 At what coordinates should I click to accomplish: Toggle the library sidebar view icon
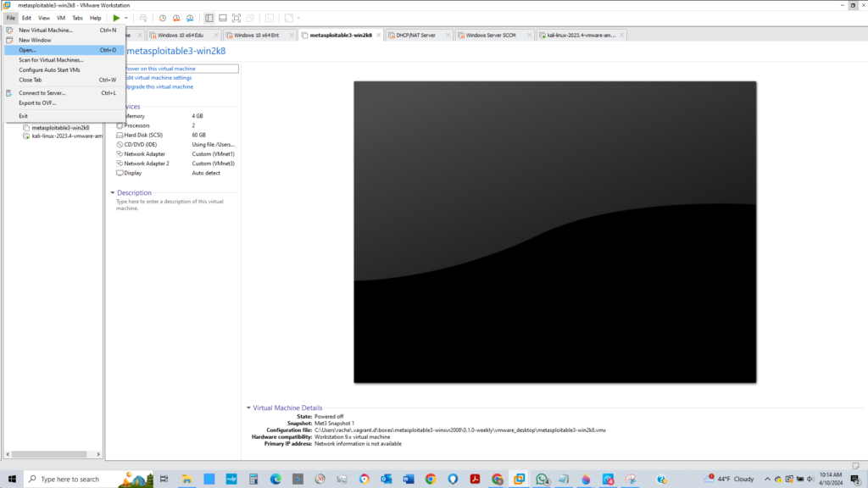[x=209, y=19]
